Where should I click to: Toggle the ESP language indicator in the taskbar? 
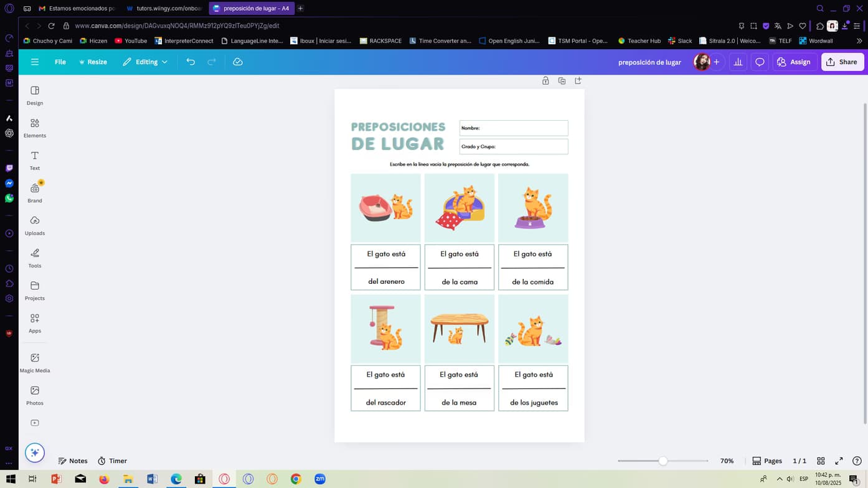pos(804,479)
